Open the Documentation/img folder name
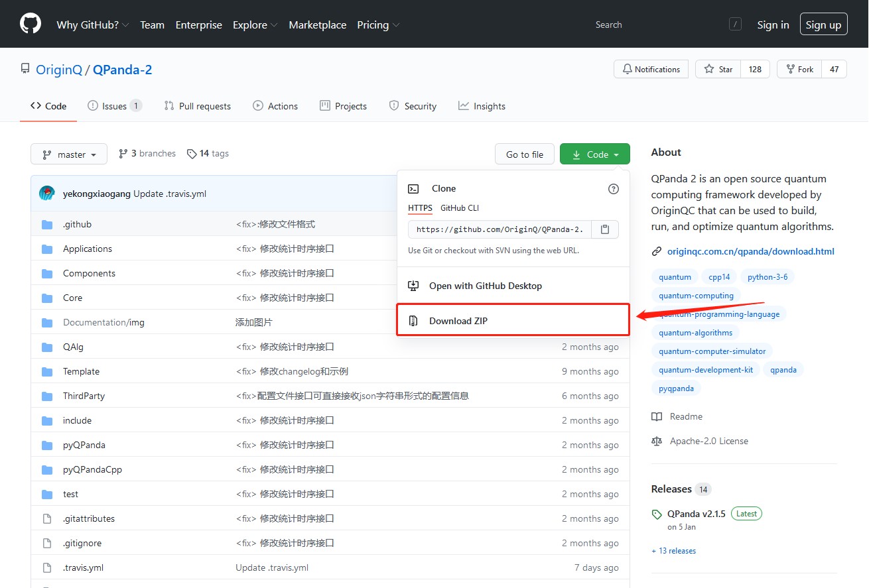The width and height of the screenshot is (869, 588). click(x=103, y=323)
